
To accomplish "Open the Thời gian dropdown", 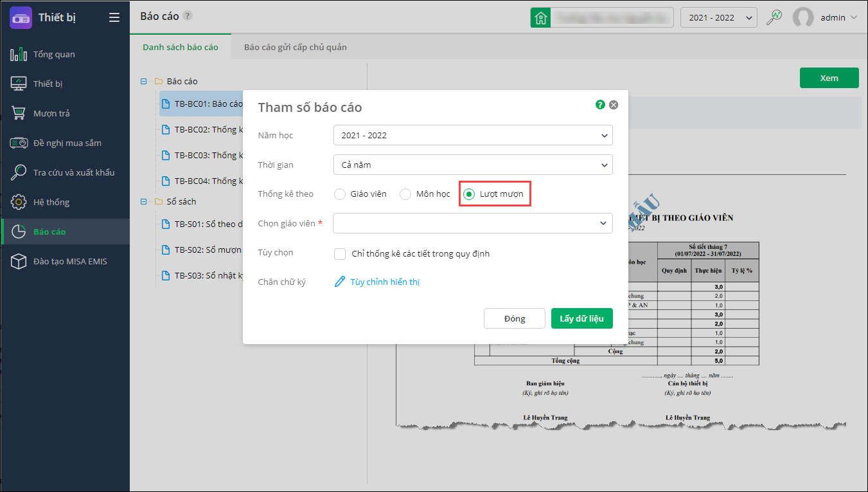I will pos(473,165).
